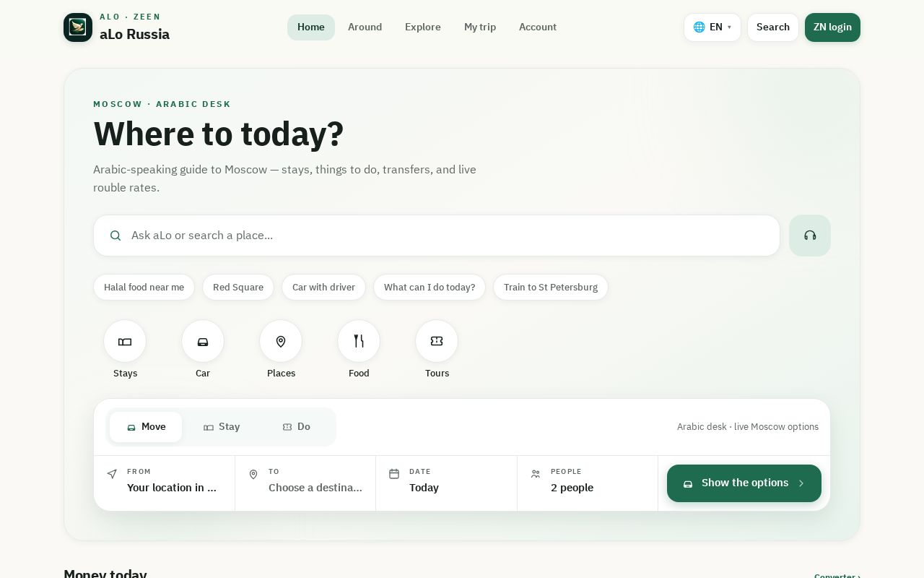Switch to the Stay tab
This screenshot has height=578, width=924.
pos(222,427)
